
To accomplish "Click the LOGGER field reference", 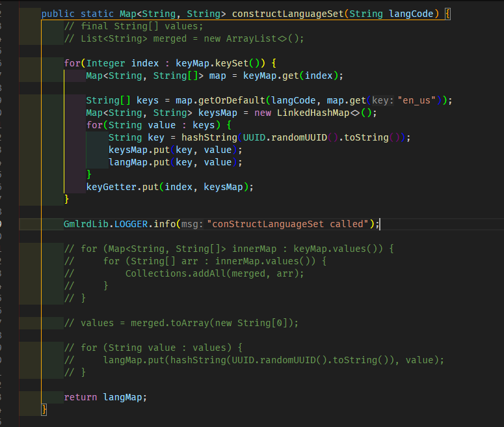I will (x=133, y=224).
